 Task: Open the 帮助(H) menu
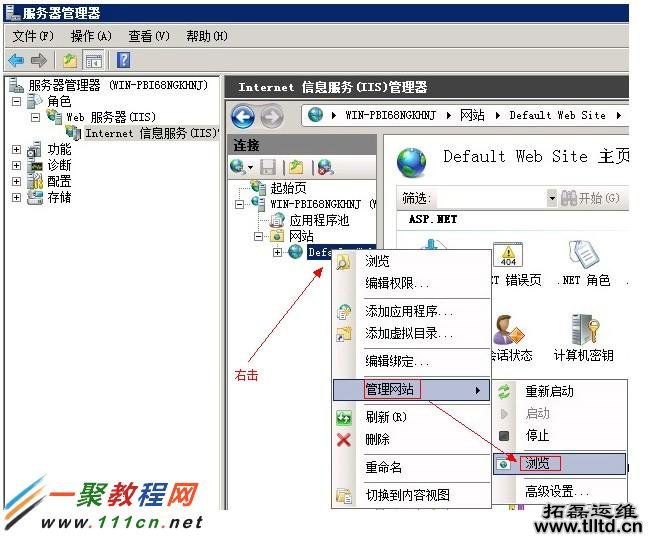(207, 36)
